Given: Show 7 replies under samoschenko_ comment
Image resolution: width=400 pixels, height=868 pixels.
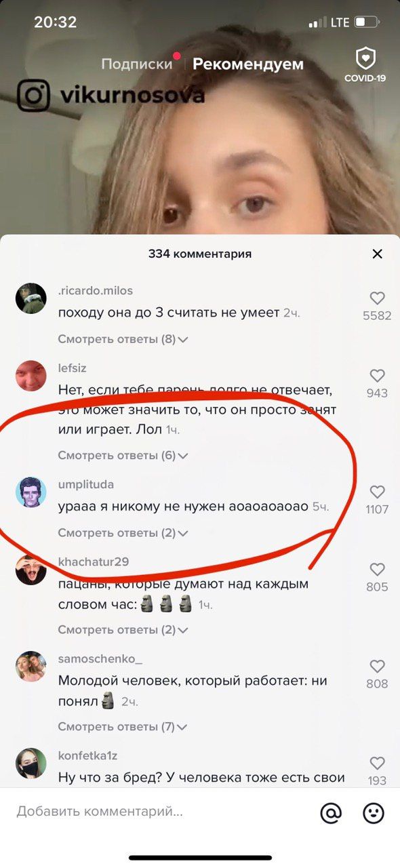Looking at the screenshot, I should [123, 727].
